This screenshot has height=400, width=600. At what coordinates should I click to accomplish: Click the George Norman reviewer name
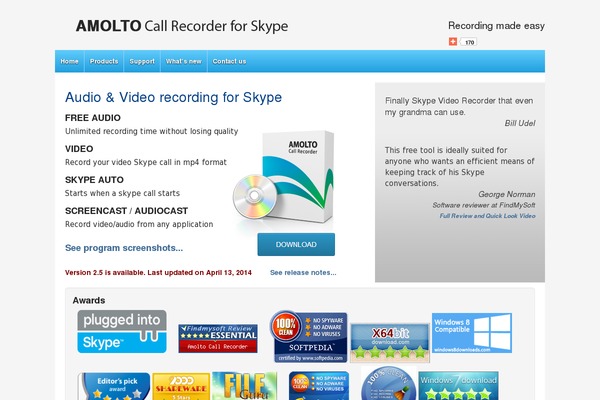507,194
